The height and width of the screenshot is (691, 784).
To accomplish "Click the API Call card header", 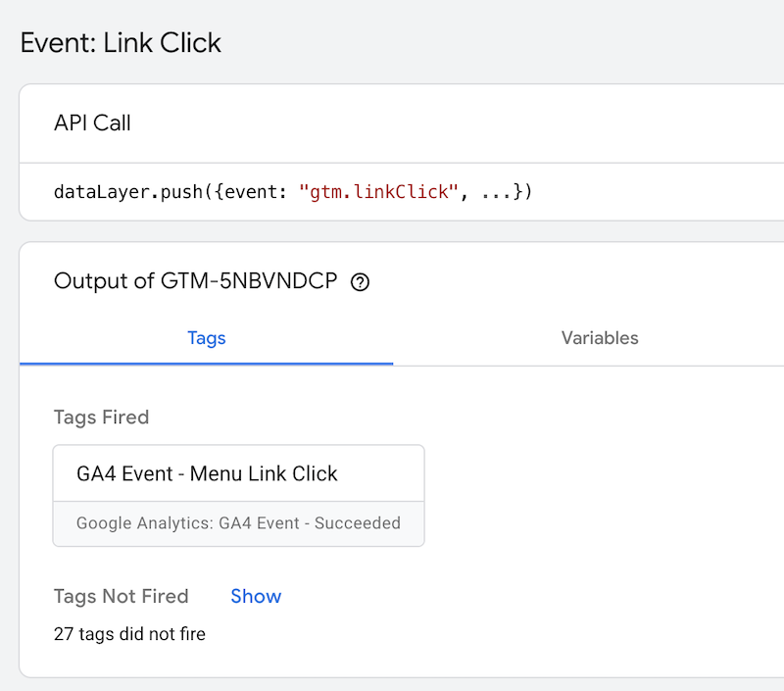I will [x=92, y=123].
